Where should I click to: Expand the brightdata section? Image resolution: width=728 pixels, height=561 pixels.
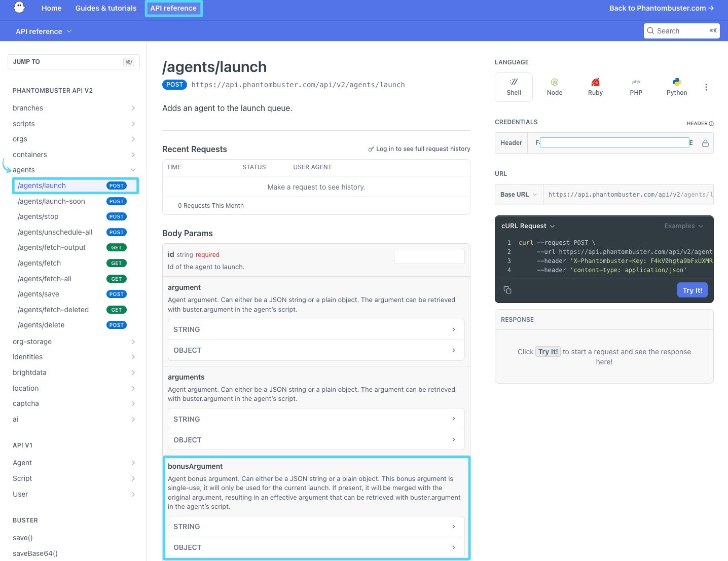(74, 372)
